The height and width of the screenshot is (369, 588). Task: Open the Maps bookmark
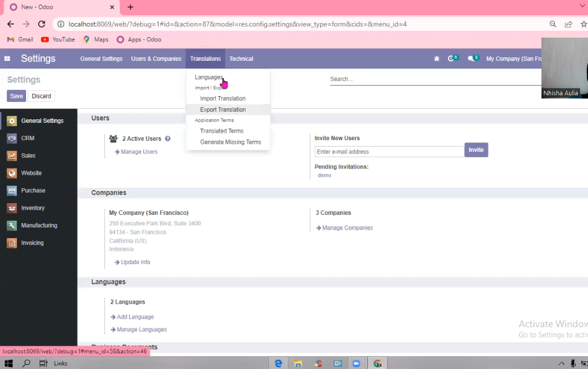click(96, 39)
